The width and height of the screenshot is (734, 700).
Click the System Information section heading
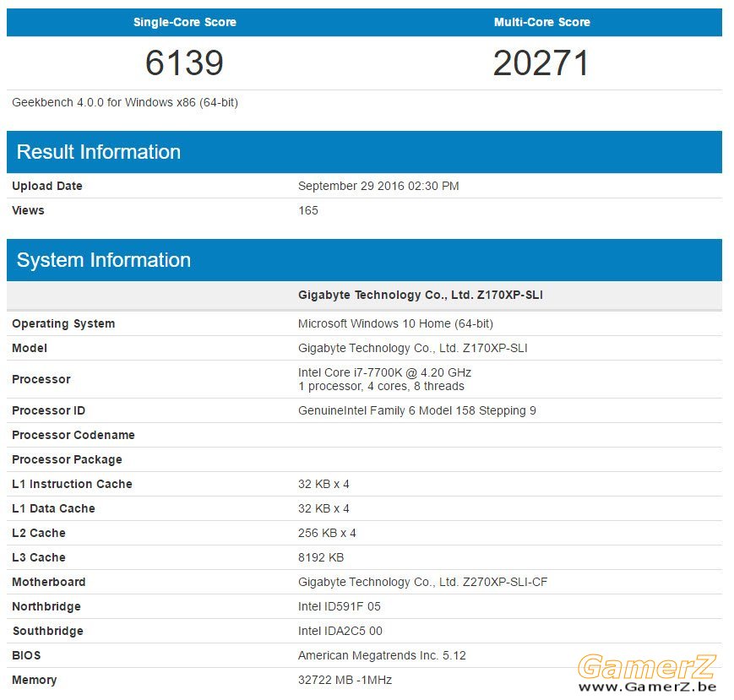104,260
